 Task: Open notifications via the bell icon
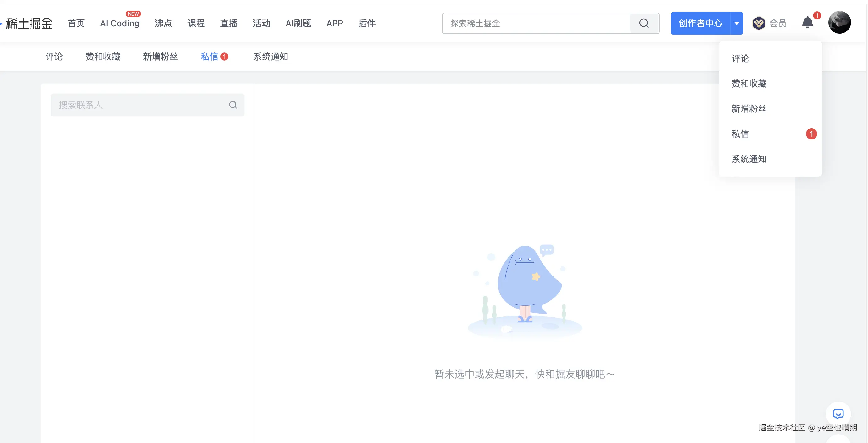(807, 22)
